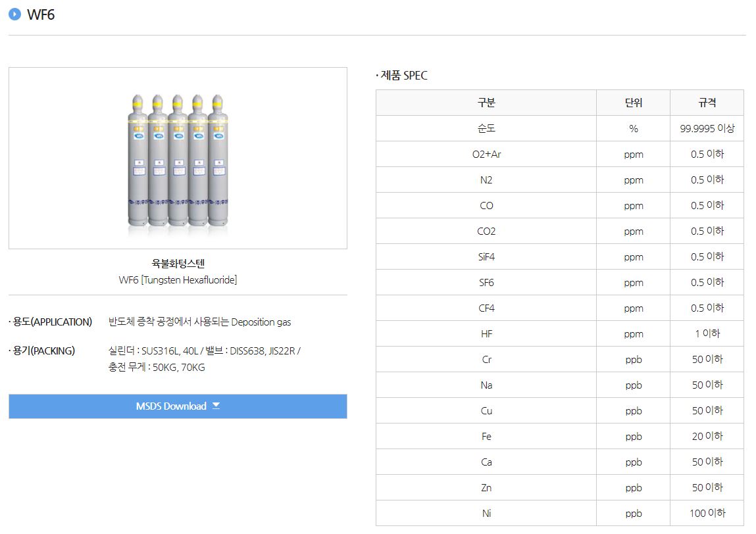Click the Zn row label

click(x=486, y=488)
